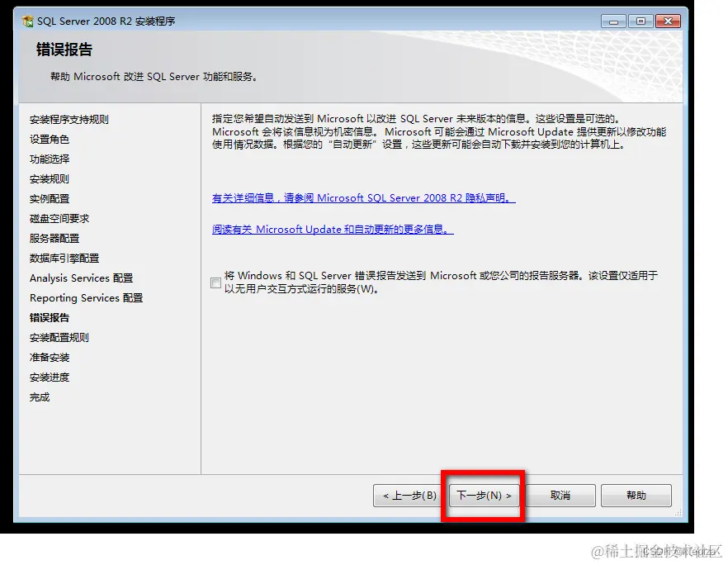This screenshot has height=565, width=728.
Task: Select 设置角色 in the step list
Action: (x=50, y=140)
